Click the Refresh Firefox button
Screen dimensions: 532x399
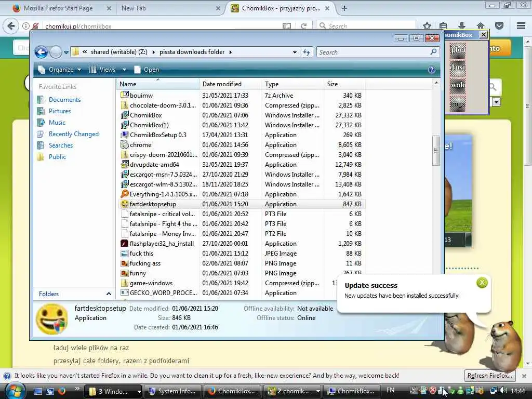[490, 376]
